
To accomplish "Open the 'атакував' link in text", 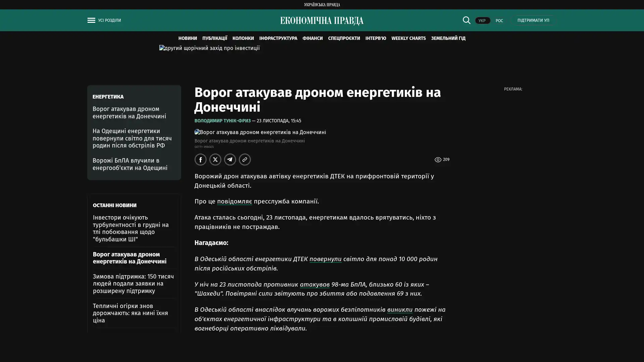I will [314, 285].
